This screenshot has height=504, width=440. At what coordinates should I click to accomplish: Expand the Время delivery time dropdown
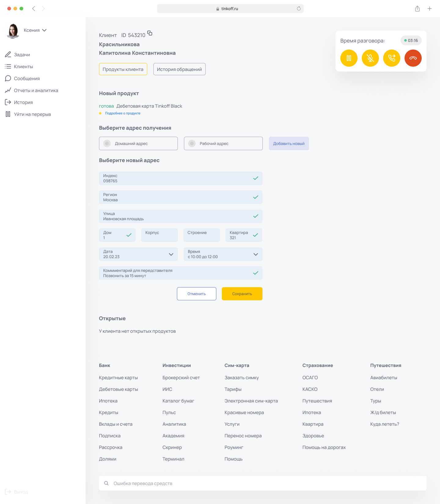(256, 254)
